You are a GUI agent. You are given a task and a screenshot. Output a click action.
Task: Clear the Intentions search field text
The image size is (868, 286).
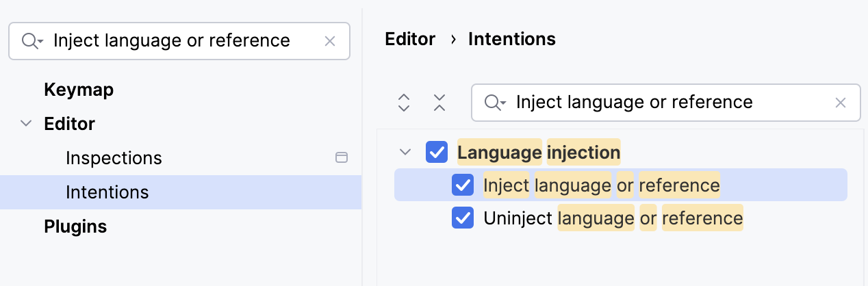coord(841,103)
